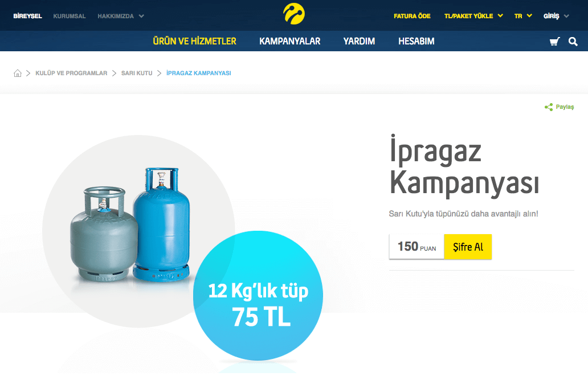Viewport: 588px width, 380px height.
Task: Select the Bireysel tab
Action: pos(27,16)
